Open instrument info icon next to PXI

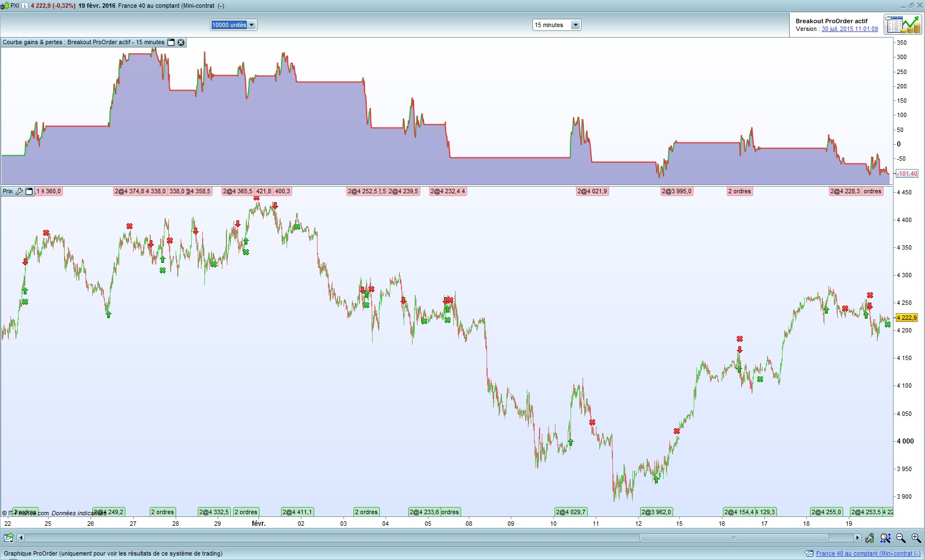[x=25, y=6]
